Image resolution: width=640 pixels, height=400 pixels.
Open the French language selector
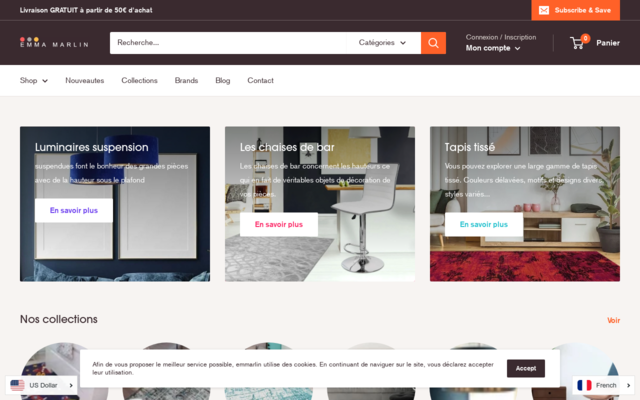(603, 385)
